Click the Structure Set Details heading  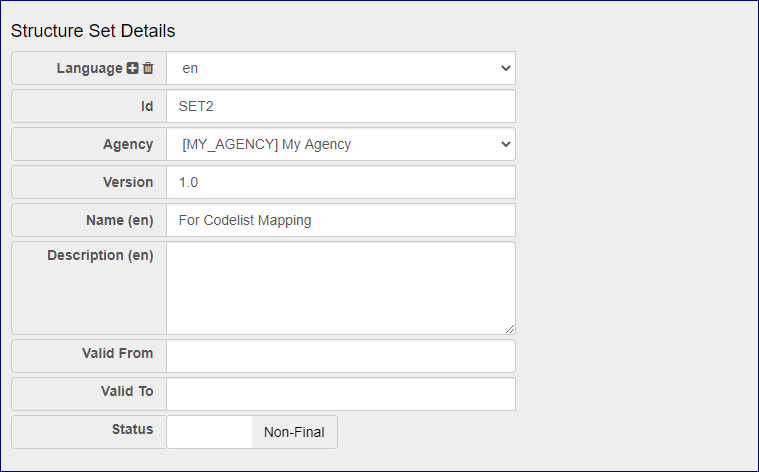pyautogui.click(x=93, y=31)
